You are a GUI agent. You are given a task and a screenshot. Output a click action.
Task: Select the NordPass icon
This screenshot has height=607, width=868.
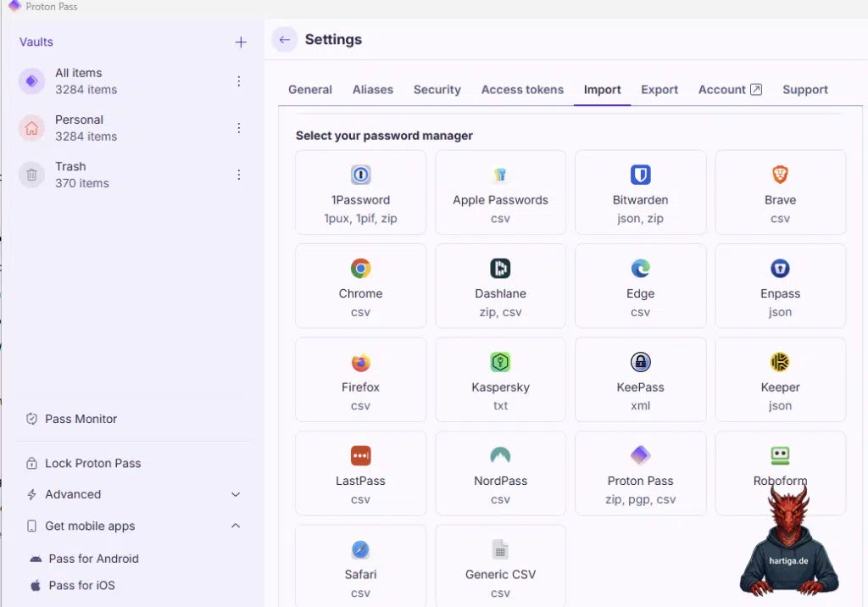(500, 456)
